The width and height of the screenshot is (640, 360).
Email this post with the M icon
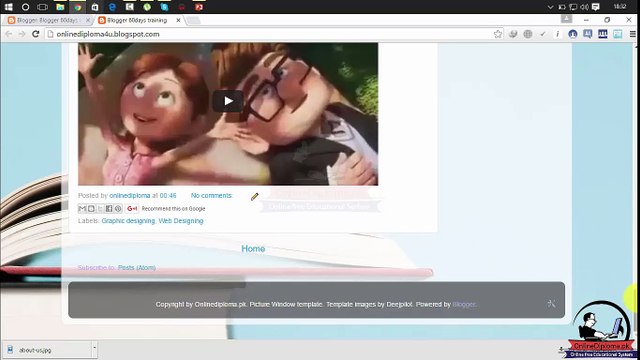tap(82, 209)
